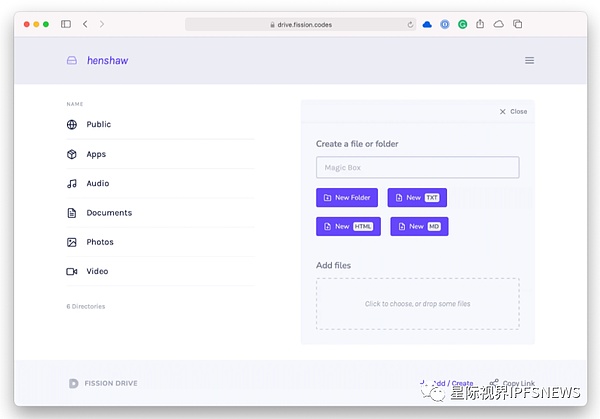Click the Photos image icon

pyautogui.click(x=72, y=242)
